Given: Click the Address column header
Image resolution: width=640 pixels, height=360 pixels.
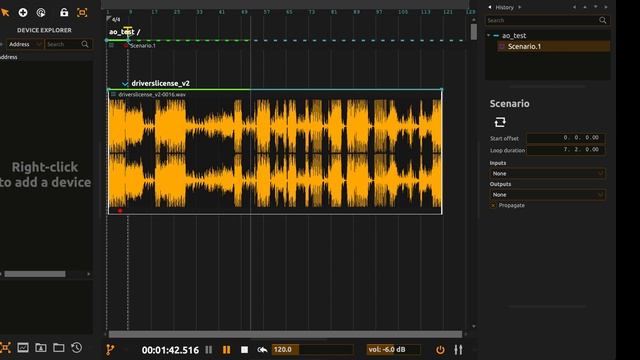Looking at the screenshot, I should click(x=9, y=57).
